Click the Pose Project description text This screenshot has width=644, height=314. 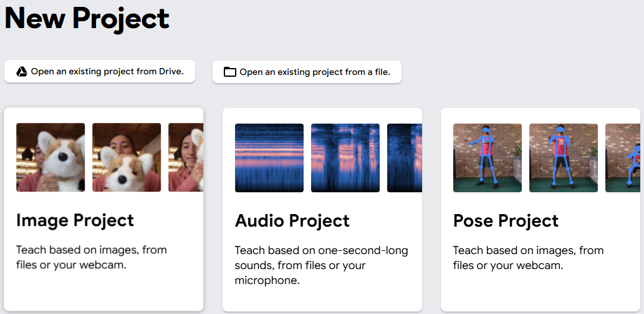tap(528, 258)
